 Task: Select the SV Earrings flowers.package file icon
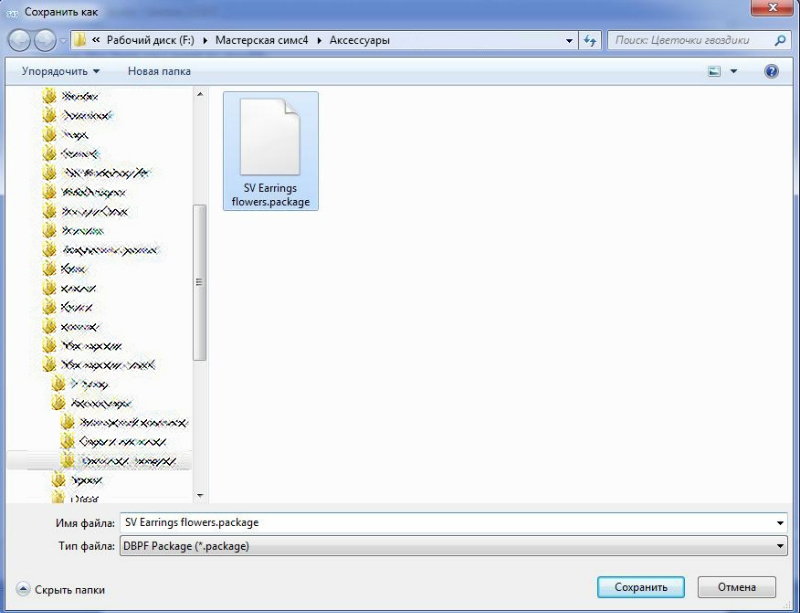click(270, 138)
